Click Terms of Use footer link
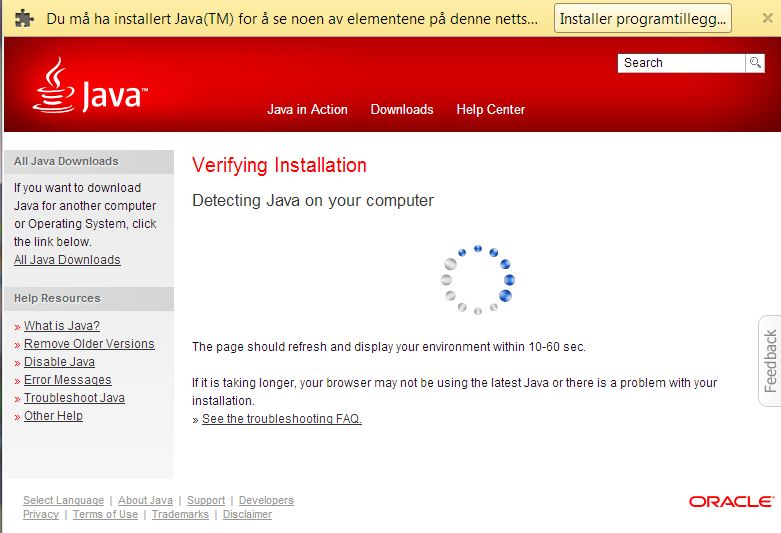 (x=106, y=514)
